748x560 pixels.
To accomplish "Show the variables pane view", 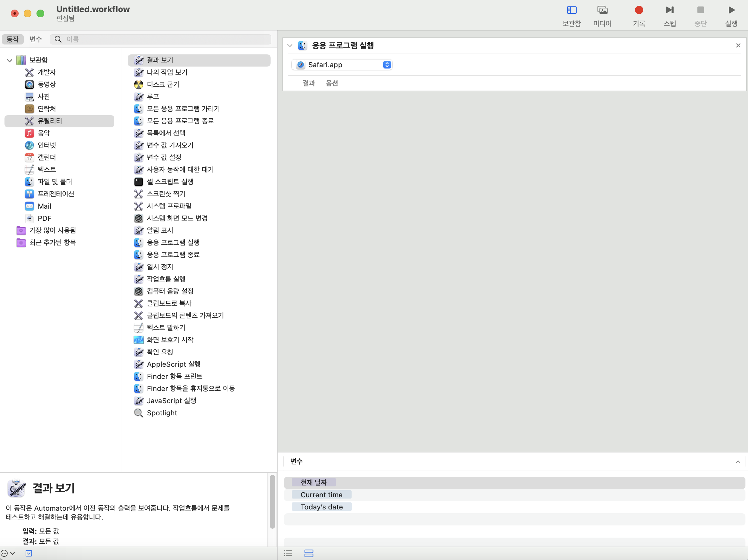I will pos(309,554).
